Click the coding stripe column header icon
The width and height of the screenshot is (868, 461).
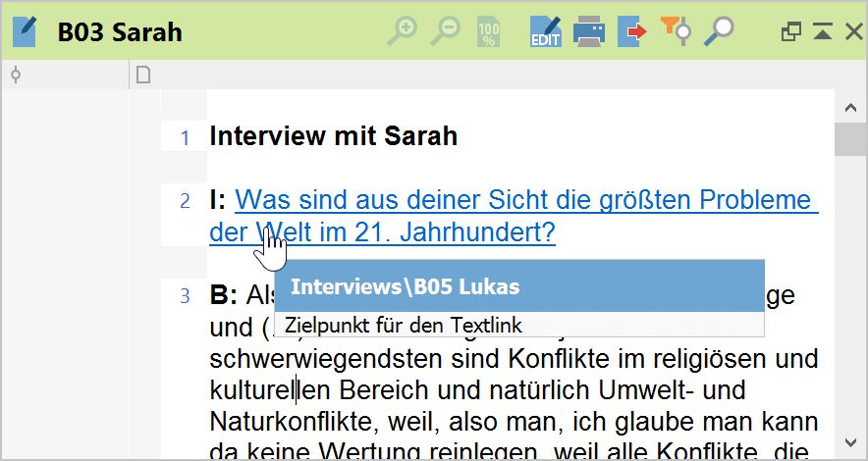tap(16, 75)
